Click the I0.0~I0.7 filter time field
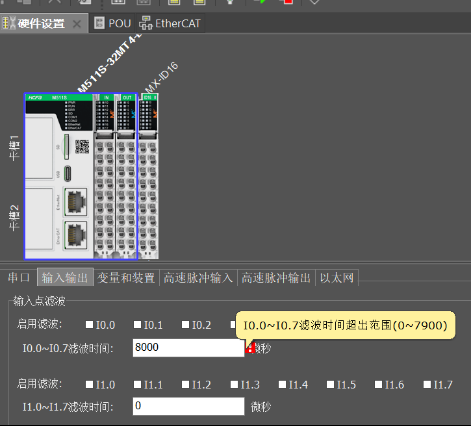Viewport: 471px width, 426px height. [x=188, y=348]
